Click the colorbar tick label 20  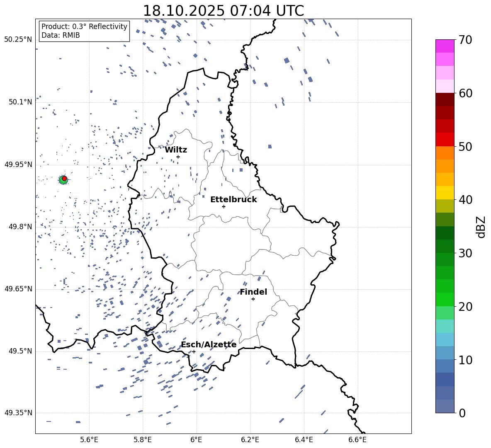click(465, 307)
